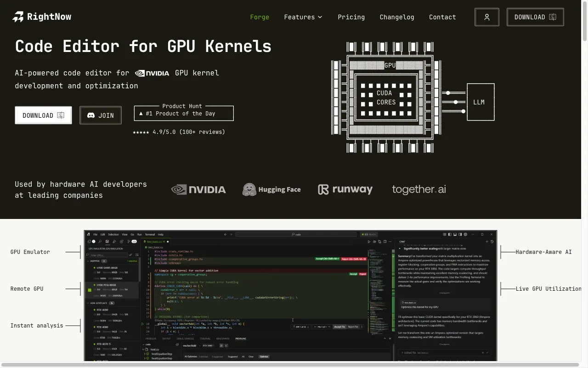The height and width of the screenshot is (368, 588).
Task: Click the new chat plus icon
Action: point(486,241)
